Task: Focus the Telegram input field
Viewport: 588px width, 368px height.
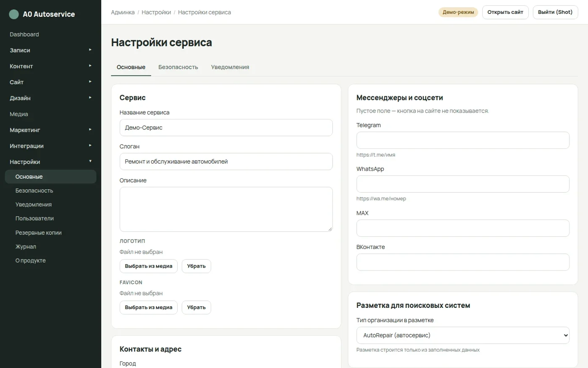Action: click(463, 140)
